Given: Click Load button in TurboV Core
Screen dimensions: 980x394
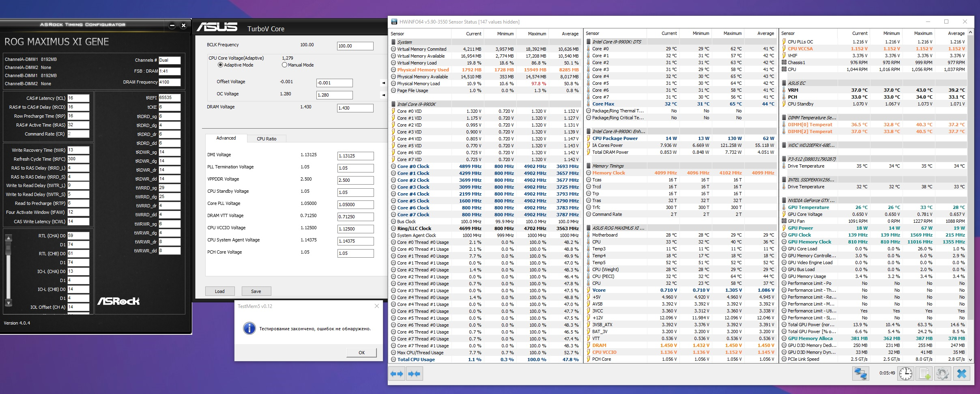Looking at the screenshot, I should (220, 291).
